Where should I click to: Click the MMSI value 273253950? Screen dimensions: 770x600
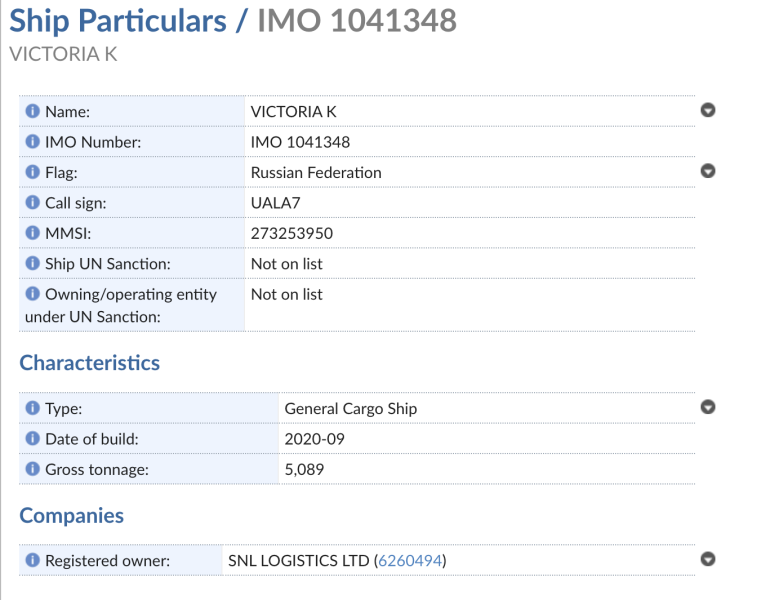click(292, 233)
